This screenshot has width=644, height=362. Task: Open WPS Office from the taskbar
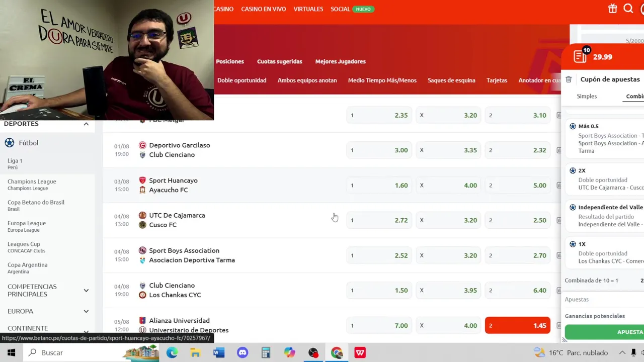360,353
